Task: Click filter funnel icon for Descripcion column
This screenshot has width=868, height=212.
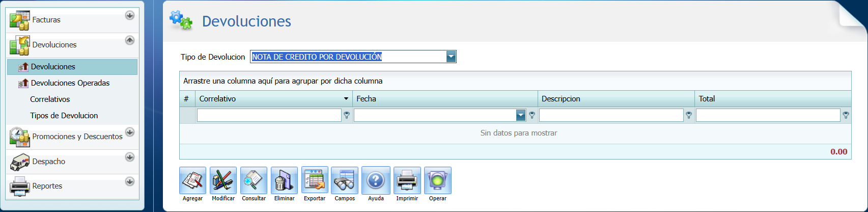Action: point(689,116)
